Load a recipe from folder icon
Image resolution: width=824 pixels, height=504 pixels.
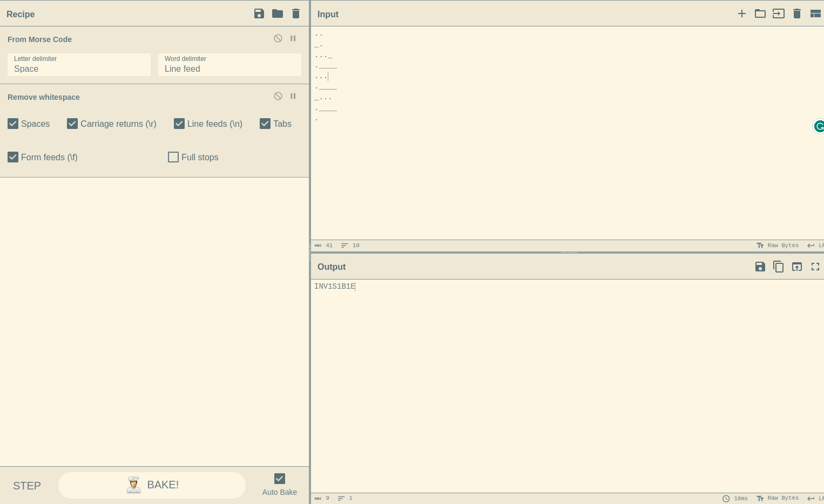pos(278,13)
